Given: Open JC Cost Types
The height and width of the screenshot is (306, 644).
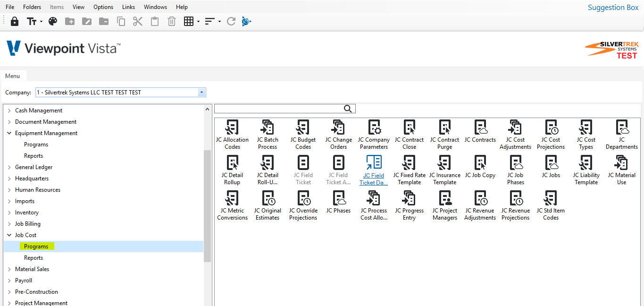Looking at the screenshot, I should point(586,135).
